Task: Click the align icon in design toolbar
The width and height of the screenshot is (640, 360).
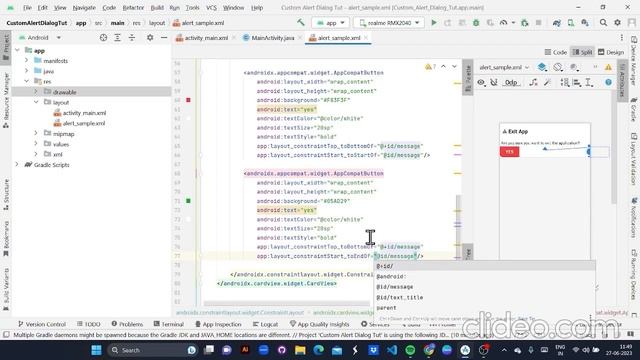Action: pyautogui.click(x=576, y=82)
